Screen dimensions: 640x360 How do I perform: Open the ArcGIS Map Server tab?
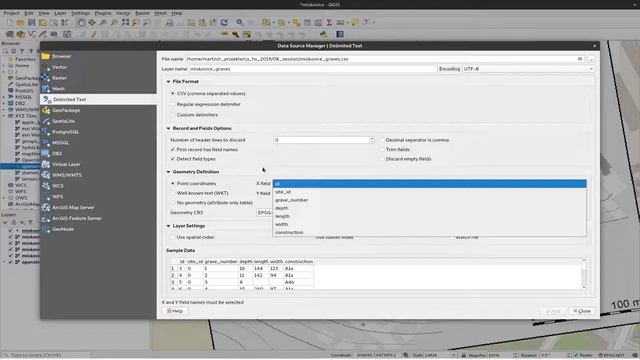(x=73, y=207)
